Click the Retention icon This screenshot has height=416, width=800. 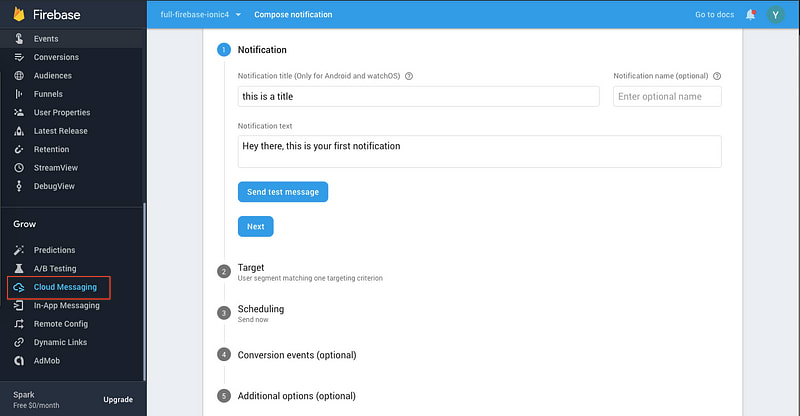coord(19,150)
